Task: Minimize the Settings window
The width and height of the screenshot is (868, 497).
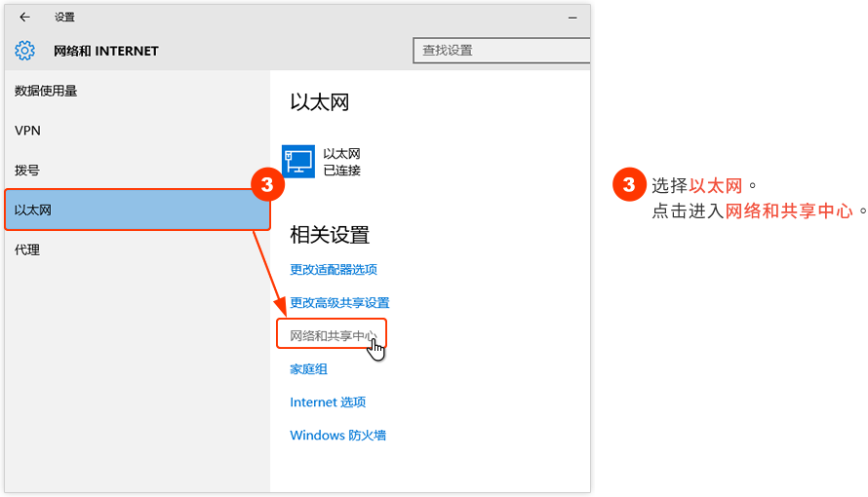Action: click(572, 18)
